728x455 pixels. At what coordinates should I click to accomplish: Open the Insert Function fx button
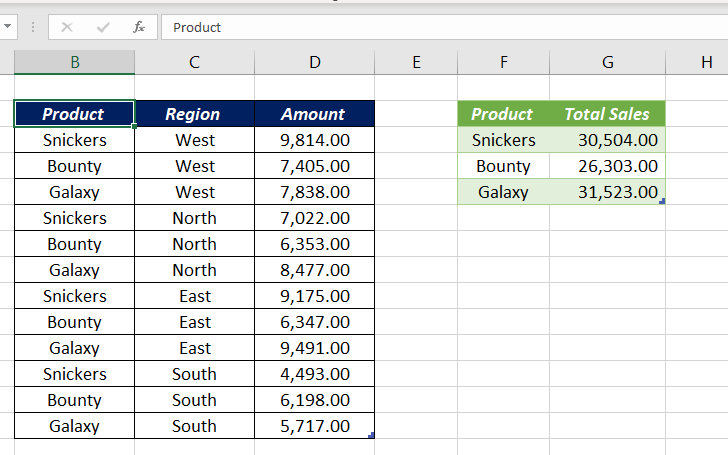(x=139, y=27)
